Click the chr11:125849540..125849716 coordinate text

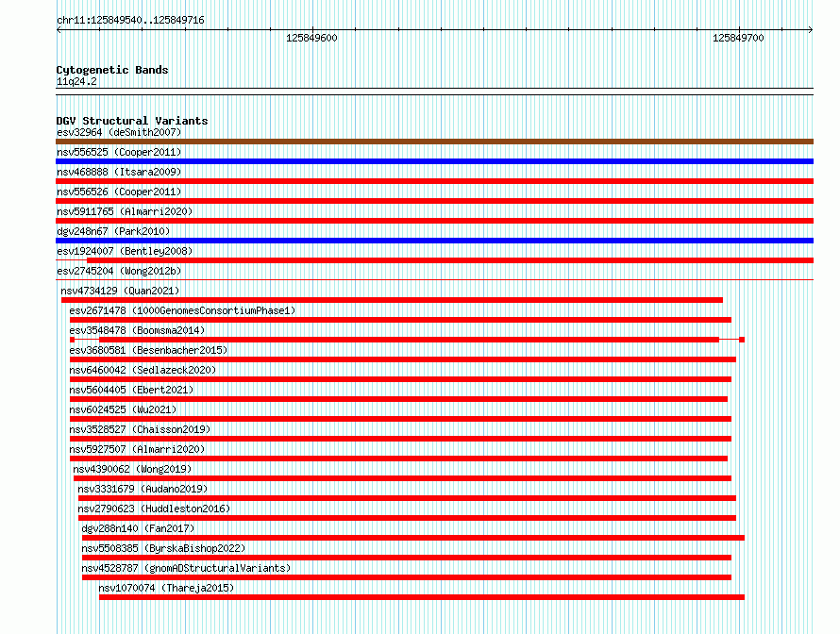[130, 21]
